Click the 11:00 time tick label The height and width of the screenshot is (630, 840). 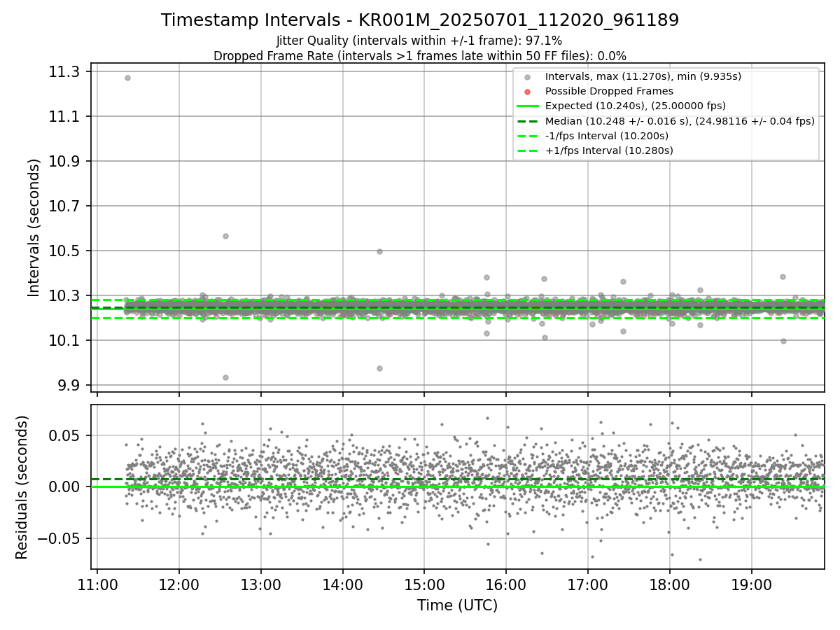tap(97, 584)
